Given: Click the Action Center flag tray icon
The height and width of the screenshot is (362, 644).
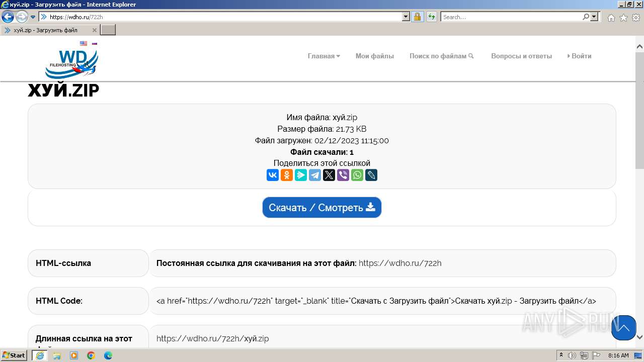Looking at the screenshot, I should pyautogui.click(x=596, y=355).
